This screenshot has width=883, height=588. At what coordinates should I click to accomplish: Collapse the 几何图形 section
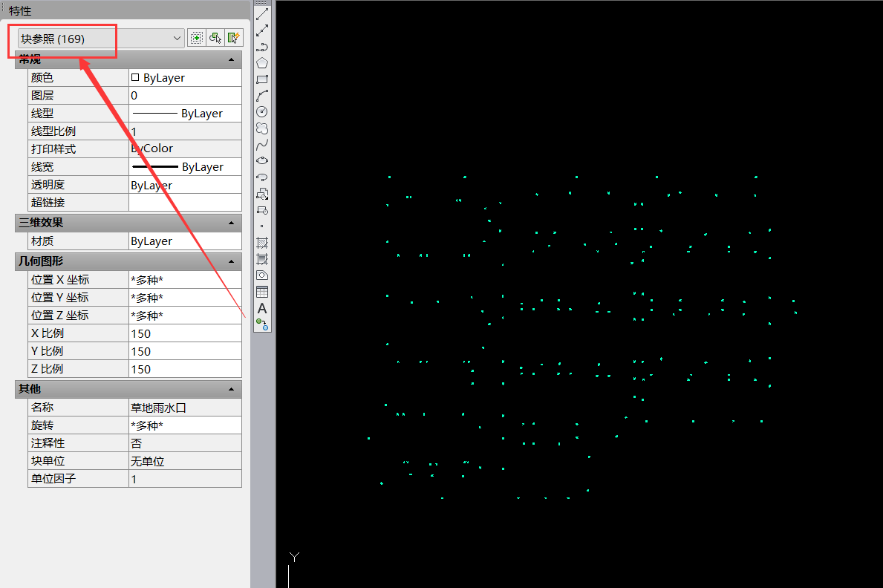[232, 261]
